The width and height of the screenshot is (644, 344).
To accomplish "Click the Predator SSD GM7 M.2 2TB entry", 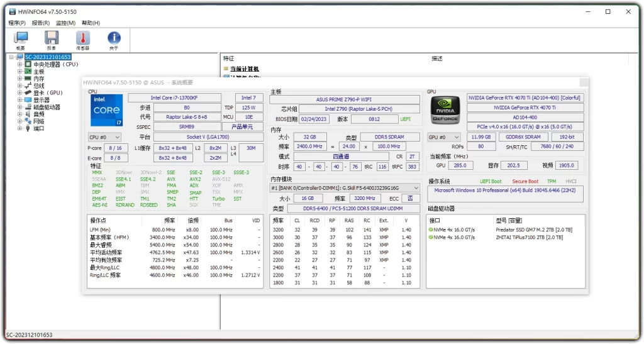I will click(534, 230).
